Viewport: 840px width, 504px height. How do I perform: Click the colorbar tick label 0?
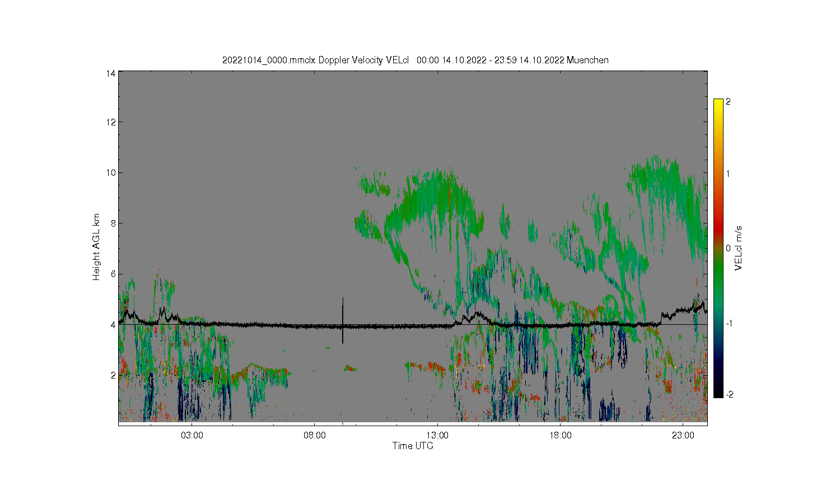click(x=728, y=248)
